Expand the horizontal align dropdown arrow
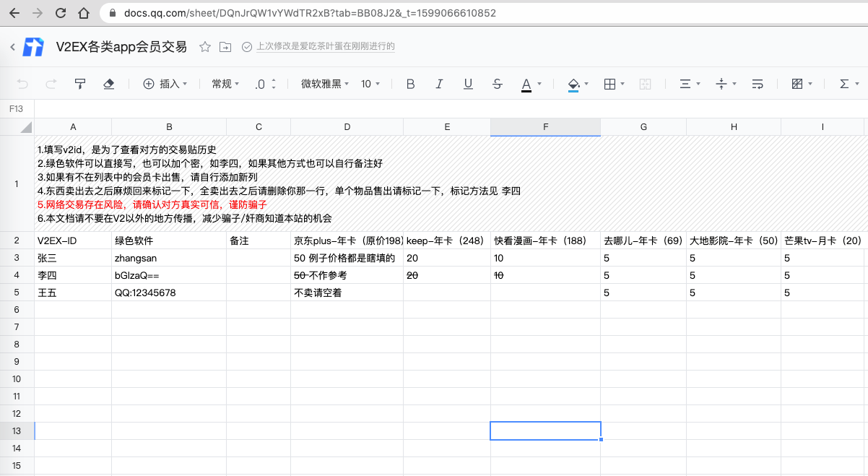The width and height of the screenshot is (868, 476). (698, 84)
